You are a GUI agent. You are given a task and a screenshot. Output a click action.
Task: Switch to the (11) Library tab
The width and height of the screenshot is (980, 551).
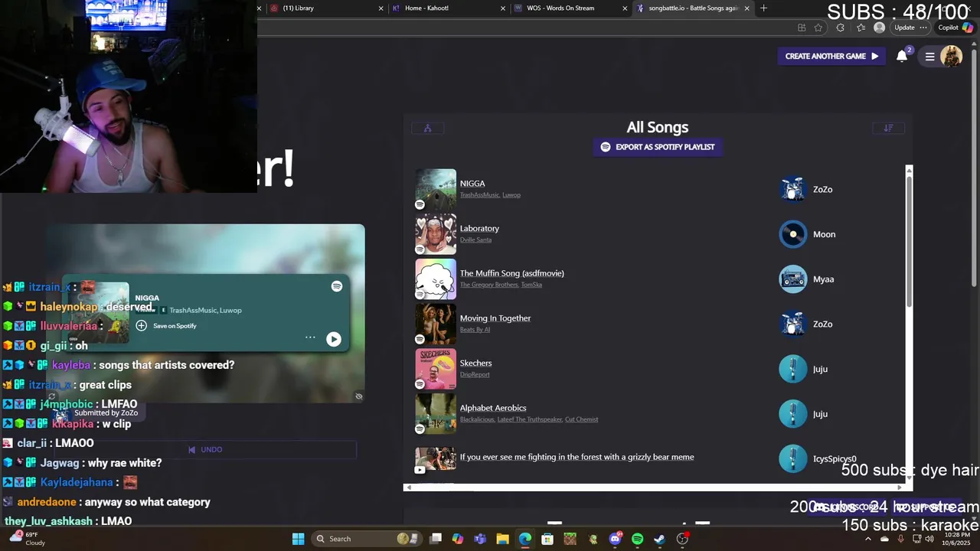pos(325,8)
